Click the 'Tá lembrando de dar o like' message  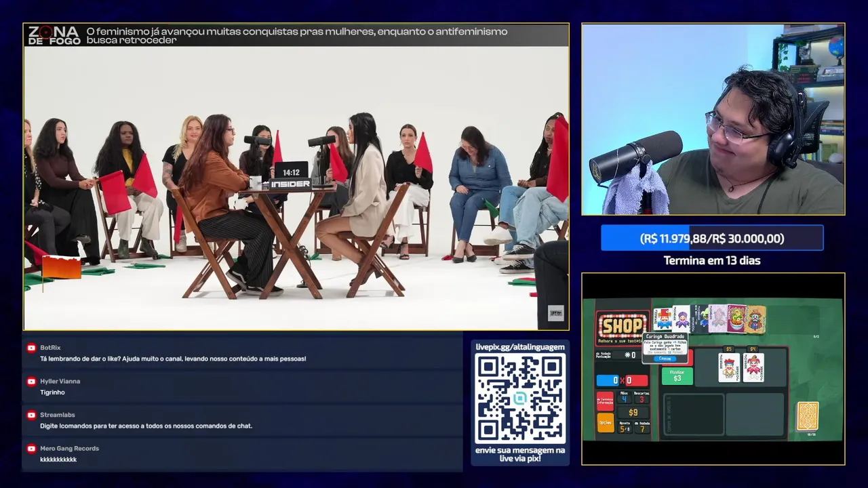[x=173, y=359]
